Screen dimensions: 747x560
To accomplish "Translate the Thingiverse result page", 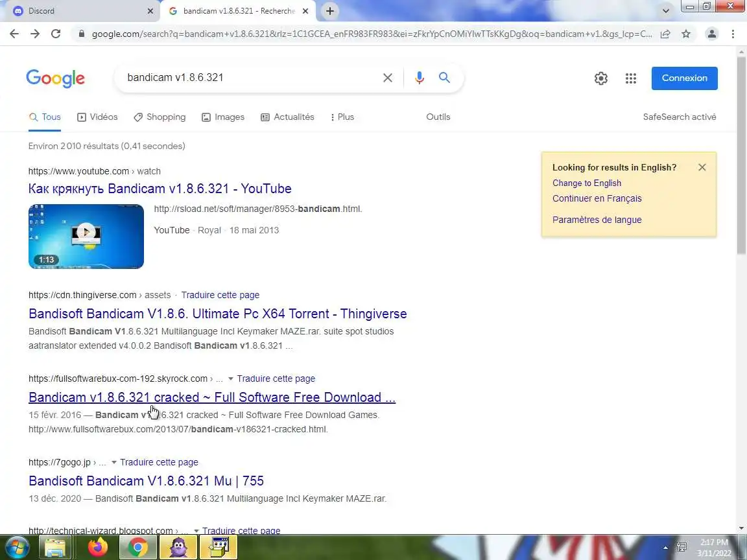I will (220, 296).
